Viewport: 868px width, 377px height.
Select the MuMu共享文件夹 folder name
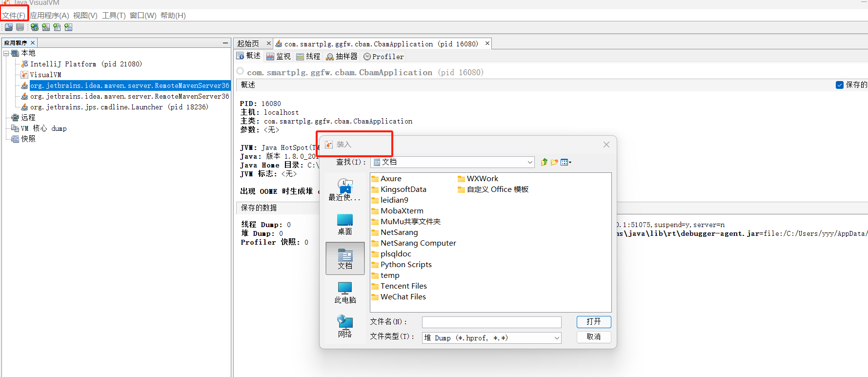[410, 222]
